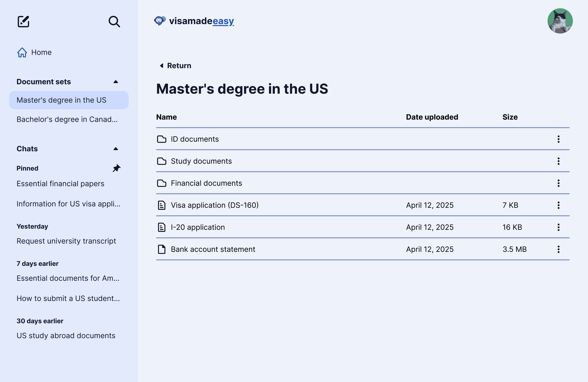Image resolution: width=588 pixels, height=382 pixels.
Task: Open the visamadeeasy logo link
Action: 194,21
